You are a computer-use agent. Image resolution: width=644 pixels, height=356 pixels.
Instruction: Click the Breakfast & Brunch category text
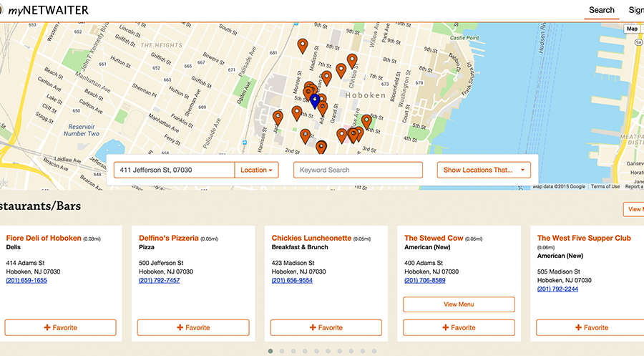click(x=300, y=247)
